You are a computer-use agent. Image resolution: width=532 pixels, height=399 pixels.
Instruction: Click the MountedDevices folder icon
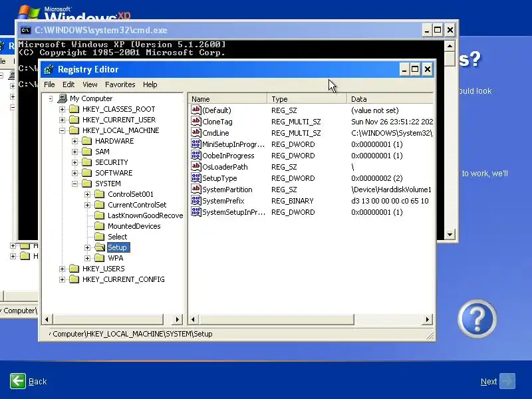[99, 226]
